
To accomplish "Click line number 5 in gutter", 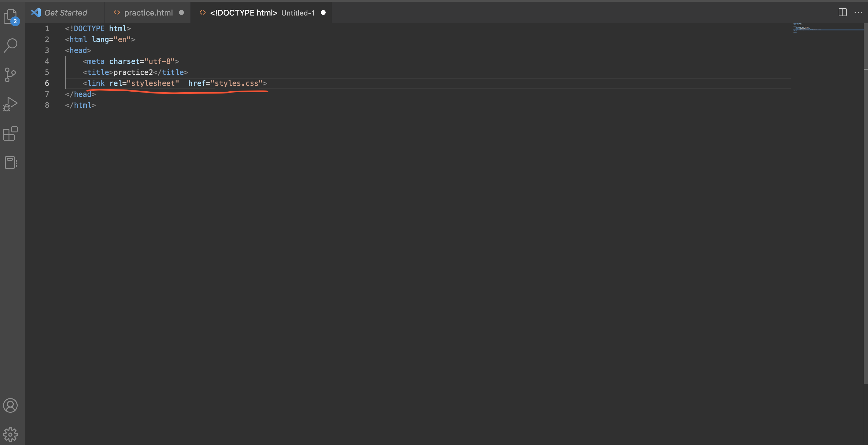I will tap(47, 72).
